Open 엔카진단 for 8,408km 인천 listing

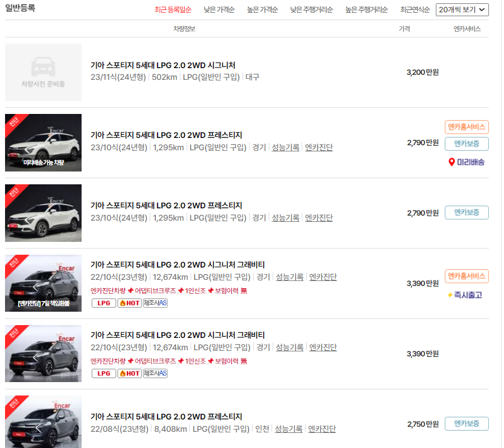[322, 429]
